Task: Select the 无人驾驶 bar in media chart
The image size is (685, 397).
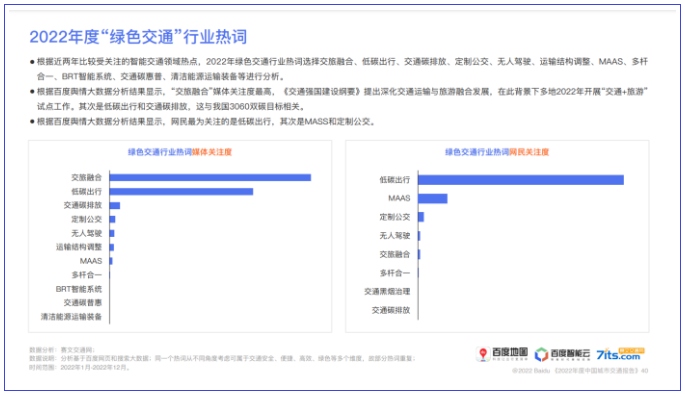Action: [x=112, y=233]
